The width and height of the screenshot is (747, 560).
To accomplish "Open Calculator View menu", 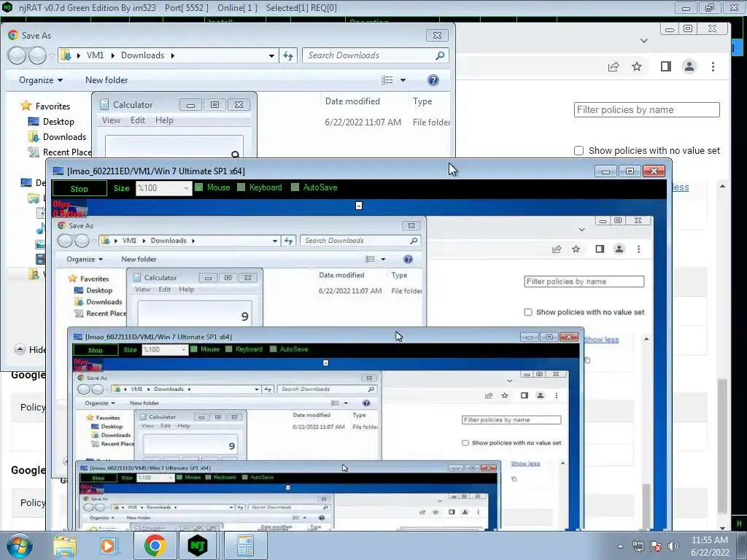I will [x=111, y=120].
